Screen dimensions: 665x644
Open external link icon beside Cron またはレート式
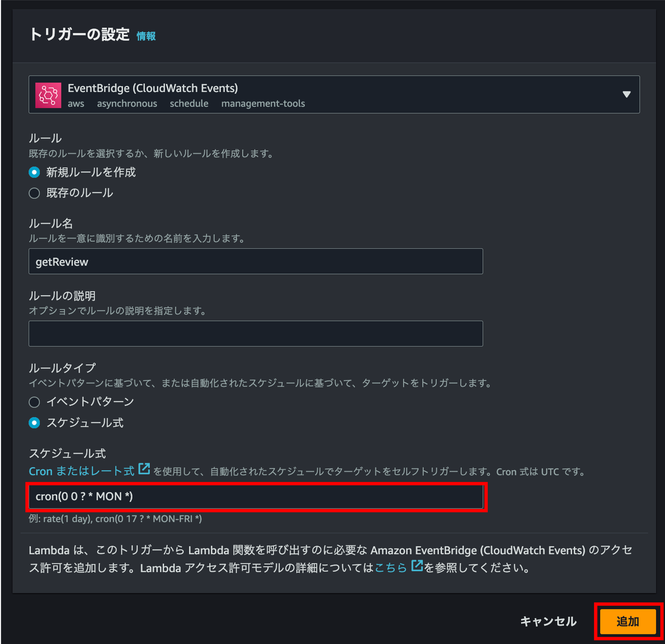click(x=144, y=469)
